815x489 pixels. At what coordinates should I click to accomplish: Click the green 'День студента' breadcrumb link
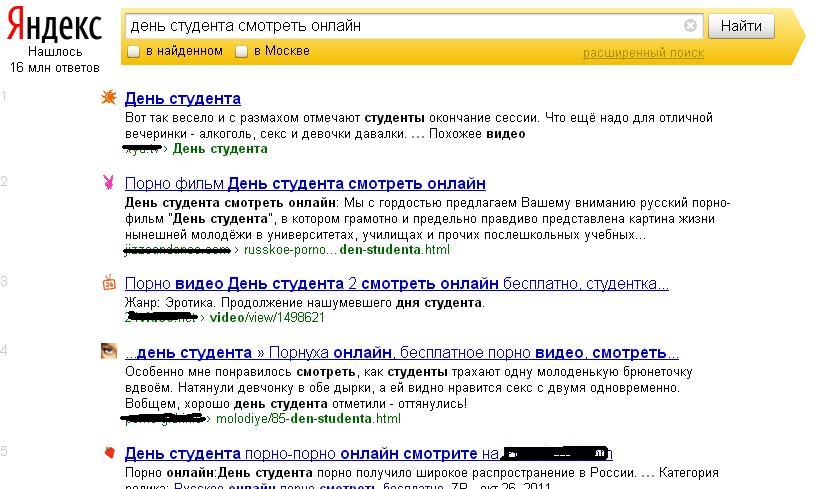[220, 149]
